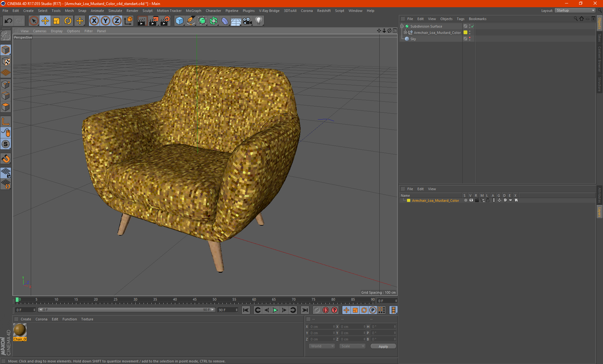Select the Live Selection tool

[34, 21]
